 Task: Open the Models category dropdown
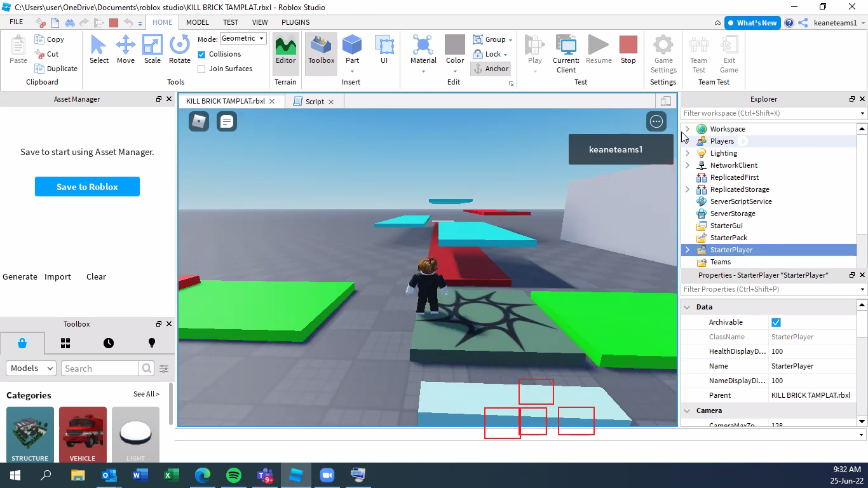31,368
